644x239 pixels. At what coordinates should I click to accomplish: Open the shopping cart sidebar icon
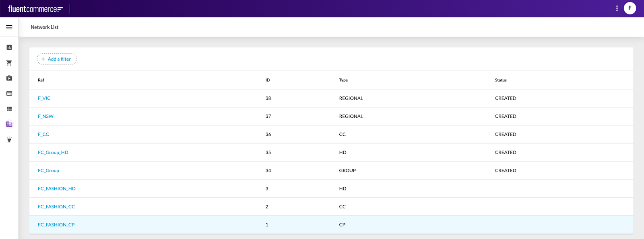coord(9,63)
